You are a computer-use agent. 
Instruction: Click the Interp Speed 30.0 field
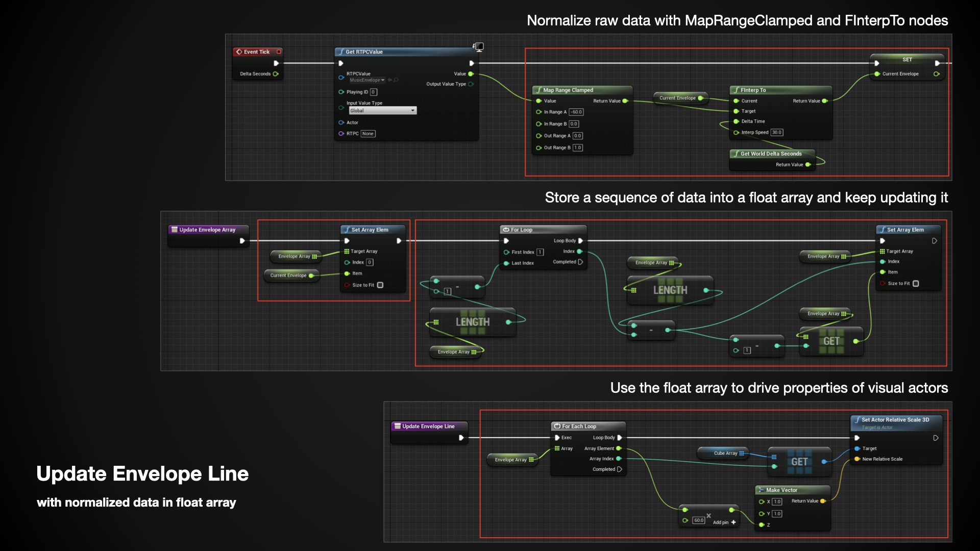click(x=777, y=133)
